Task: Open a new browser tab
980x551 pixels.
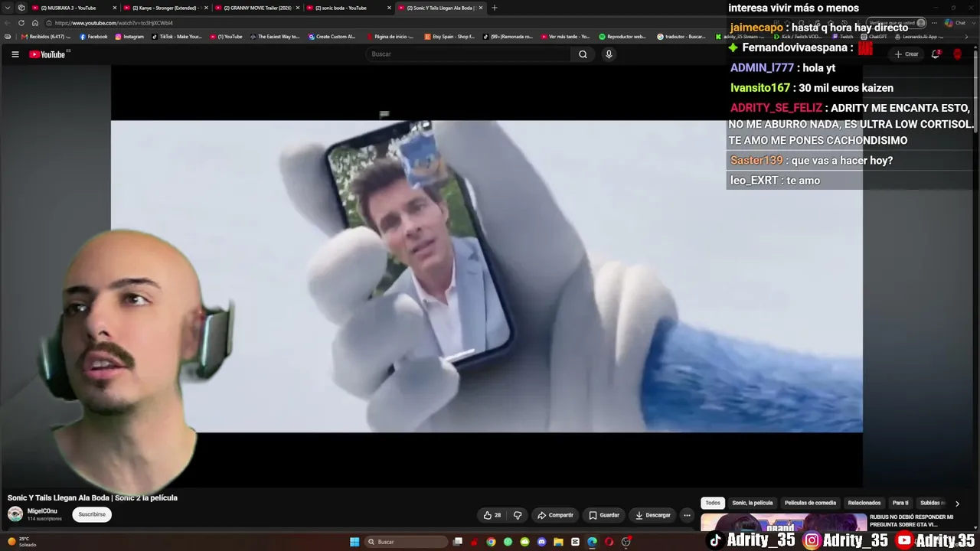Action: coord(494,8)
